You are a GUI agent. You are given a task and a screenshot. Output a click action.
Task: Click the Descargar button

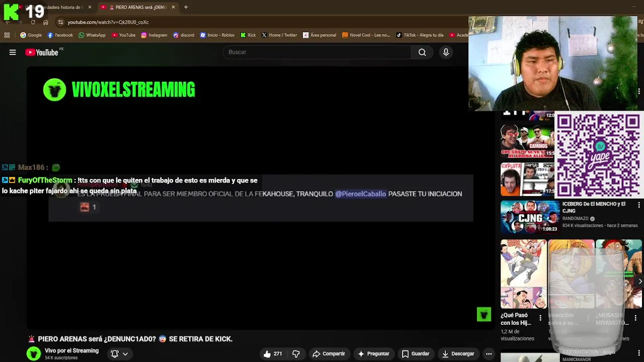coord(458,354)
